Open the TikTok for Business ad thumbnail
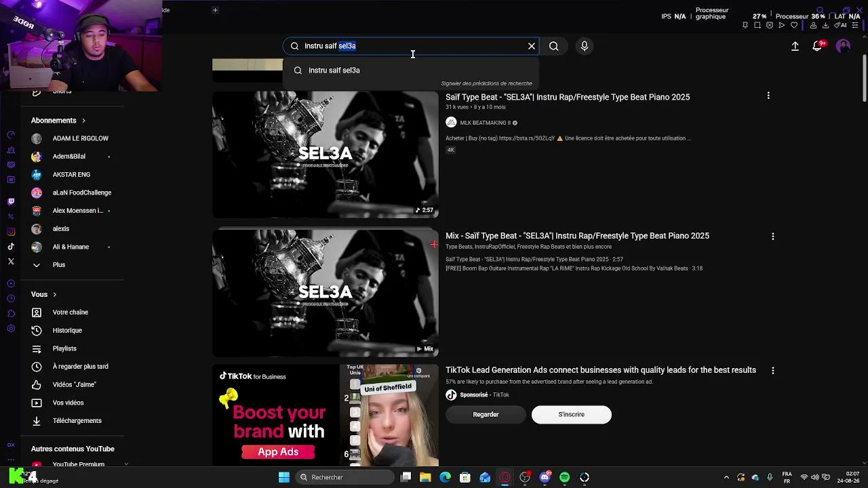Image resolution: width=868 pixels, height=488 pixels. tap(325, 415)
